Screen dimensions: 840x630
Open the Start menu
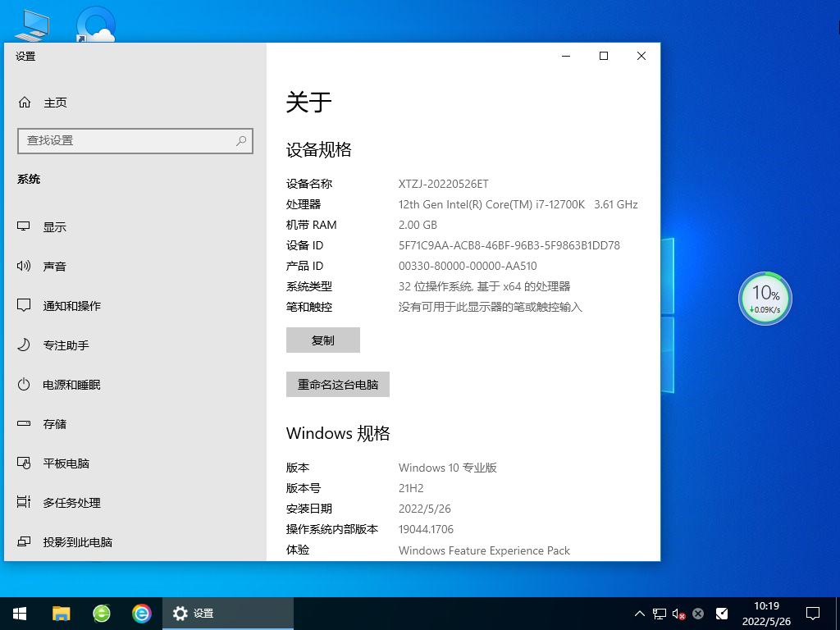19,613
